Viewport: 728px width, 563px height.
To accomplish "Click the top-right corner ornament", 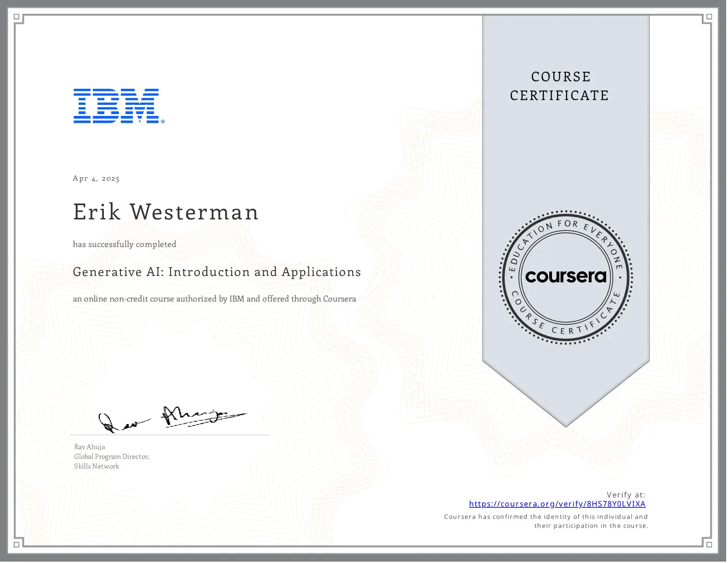I will pyautogui.click(x=709, y=17).
